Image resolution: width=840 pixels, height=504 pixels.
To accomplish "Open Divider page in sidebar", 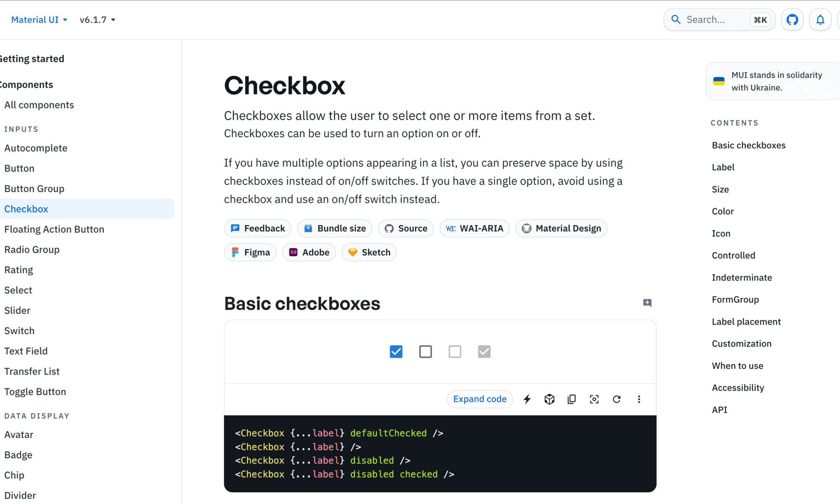I will pyautogui.click(x=20, y=496).
